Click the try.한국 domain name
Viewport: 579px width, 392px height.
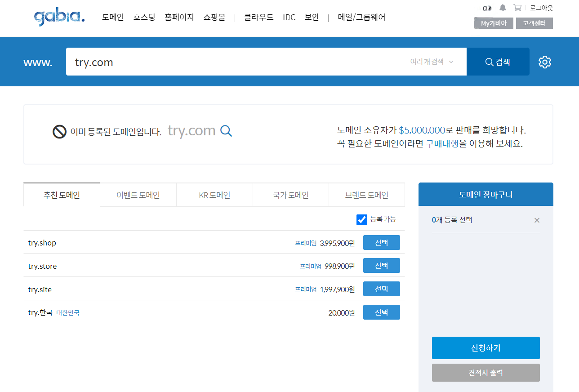point(40,312)
